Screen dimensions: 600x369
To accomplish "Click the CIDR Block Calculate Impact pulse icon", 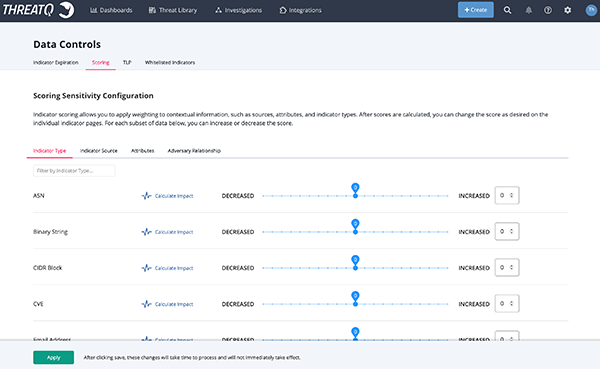I will (x=147, y=268).
